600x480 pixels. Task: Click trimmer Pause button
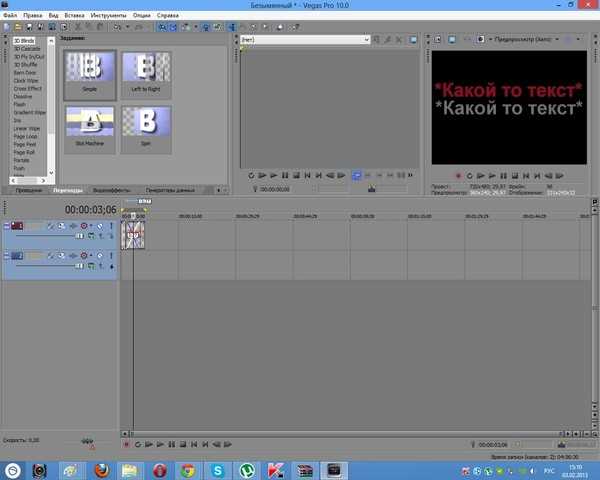(x=285, y=176)
